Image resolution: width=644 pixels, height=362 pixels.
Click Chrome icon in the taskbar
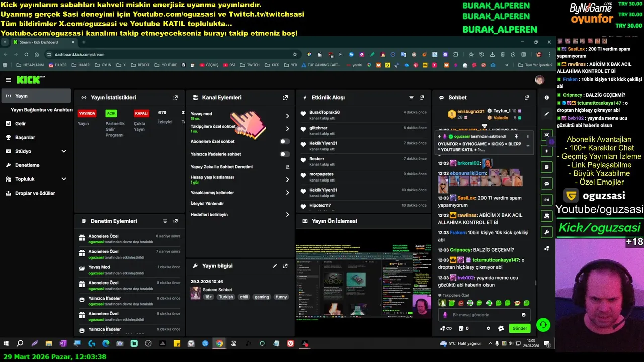219,343
